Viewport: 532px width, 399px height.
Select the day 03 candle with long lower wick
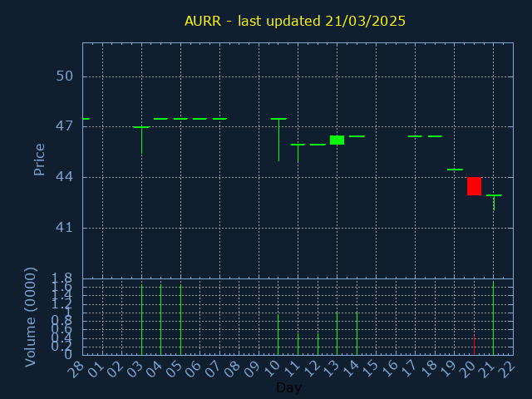[141, 140]
